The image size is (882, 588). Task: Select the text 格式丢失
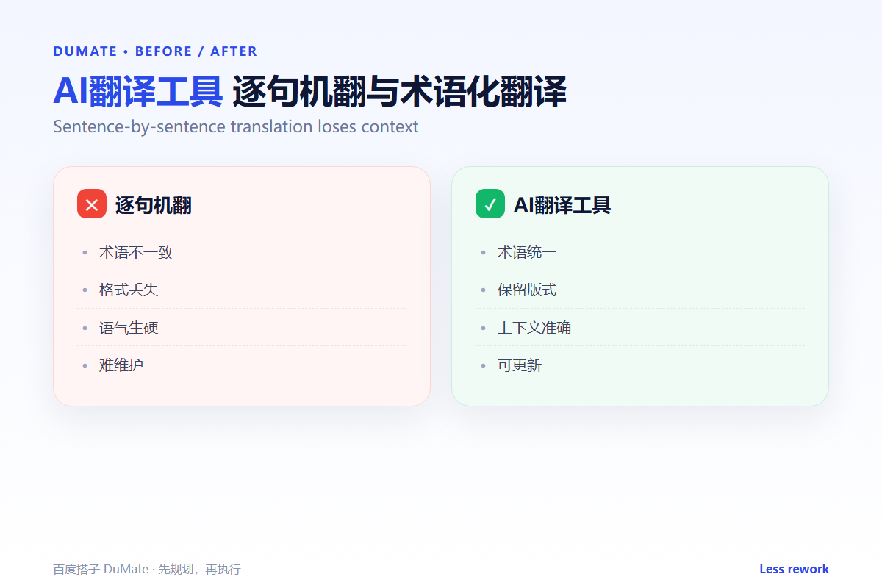[x=129, y=290]
